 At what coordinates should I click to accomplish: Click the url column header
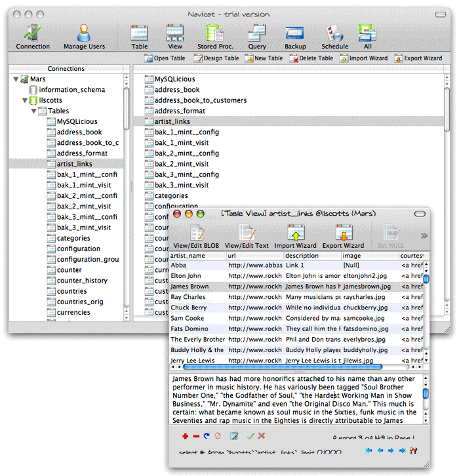coord(255,256)
